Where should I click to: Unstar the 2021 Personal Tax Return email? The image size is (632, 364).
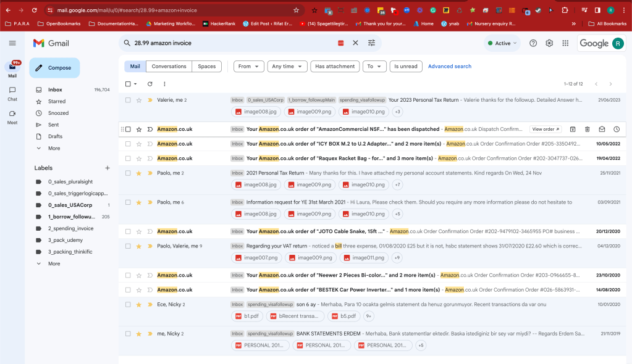point(138,173)
